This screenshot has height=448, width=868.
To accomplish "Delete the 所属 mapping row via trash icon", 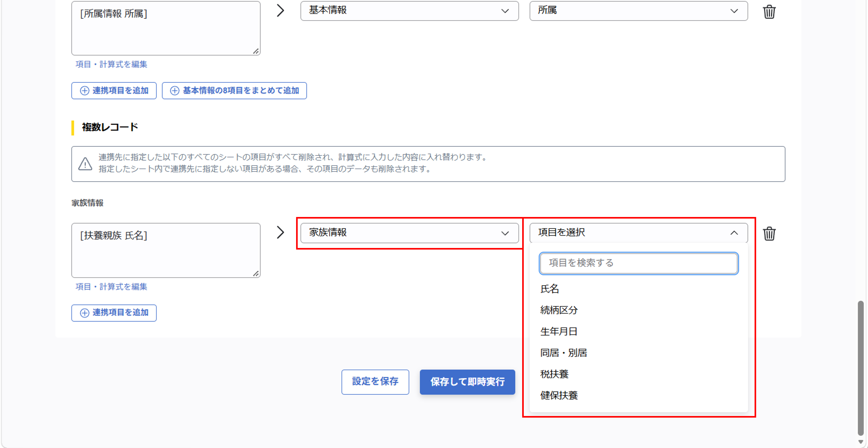I will 769,11.
